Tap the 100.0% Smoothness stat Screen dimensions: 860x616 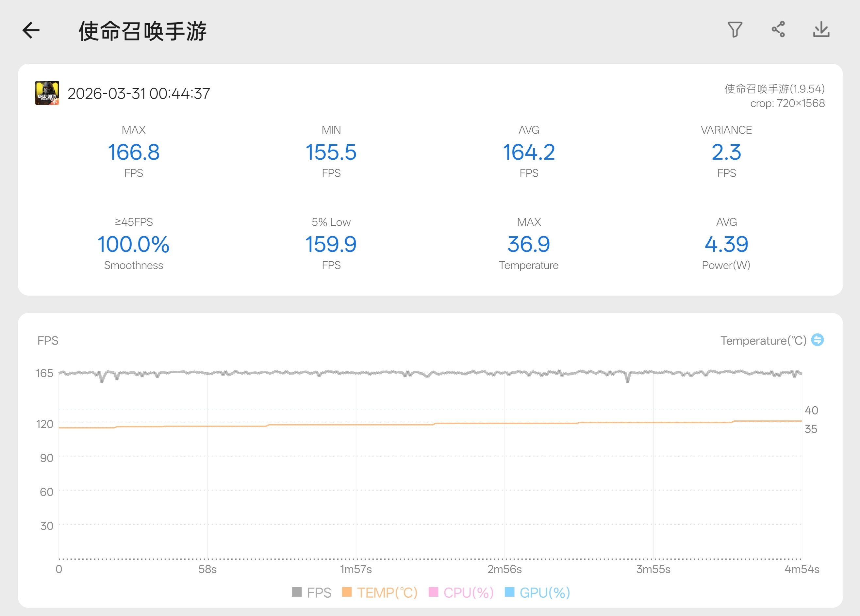tap(133, 244)
